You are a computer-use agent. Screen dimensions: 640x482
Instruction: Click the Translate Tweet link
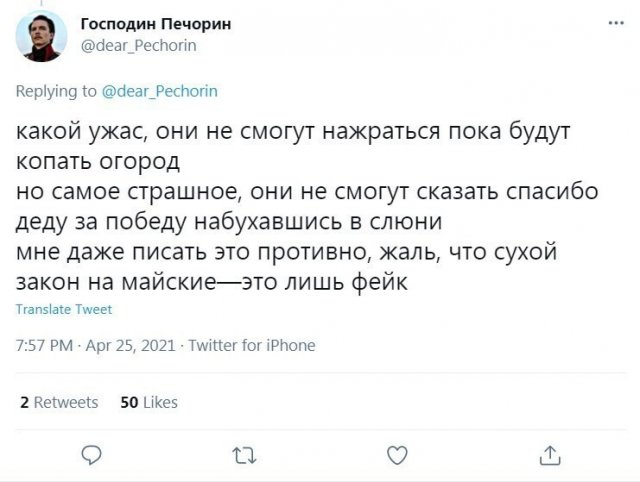pos(64,309)
